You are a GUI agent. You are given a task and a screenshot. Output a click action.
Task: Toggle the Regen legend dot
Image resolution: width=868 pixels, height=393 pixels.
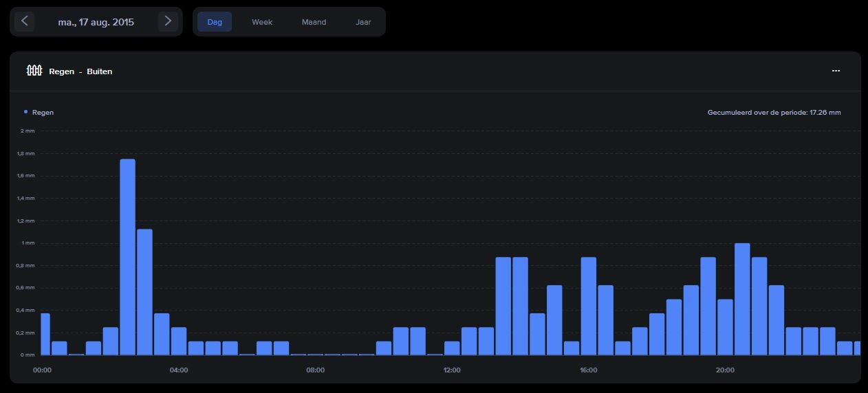click(26, 112)
